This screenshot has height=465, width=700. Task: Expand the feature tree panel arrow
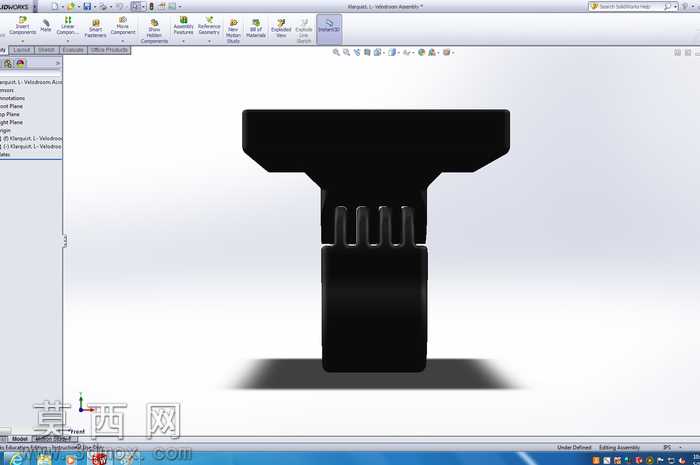(x=58, y=63)
